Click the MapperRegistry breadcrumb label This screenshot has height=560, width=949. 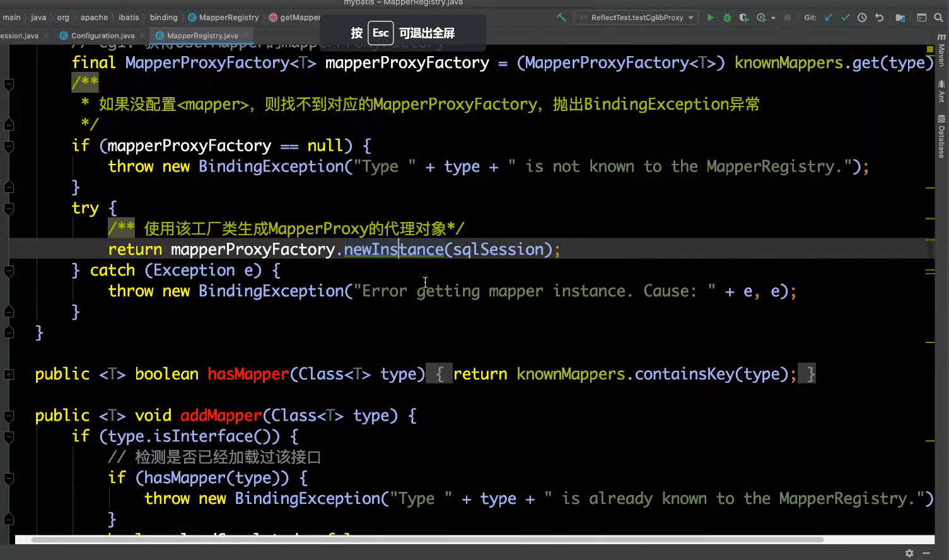(229, 18)
